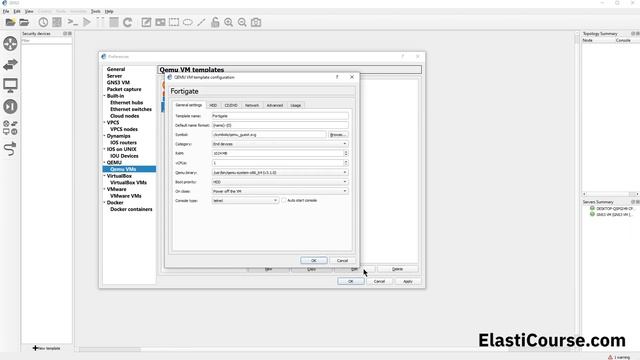The image size is (640, 360).
Task: Switch to the CD/DVD tab
Action: coord(231,105)
